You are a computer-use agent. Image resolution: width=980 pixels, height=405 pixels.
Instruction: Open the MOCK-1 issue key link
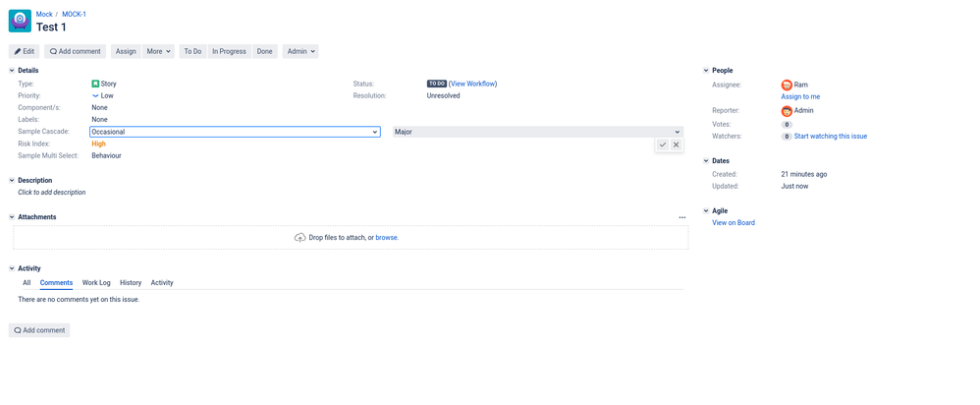(x=75, y=15)
